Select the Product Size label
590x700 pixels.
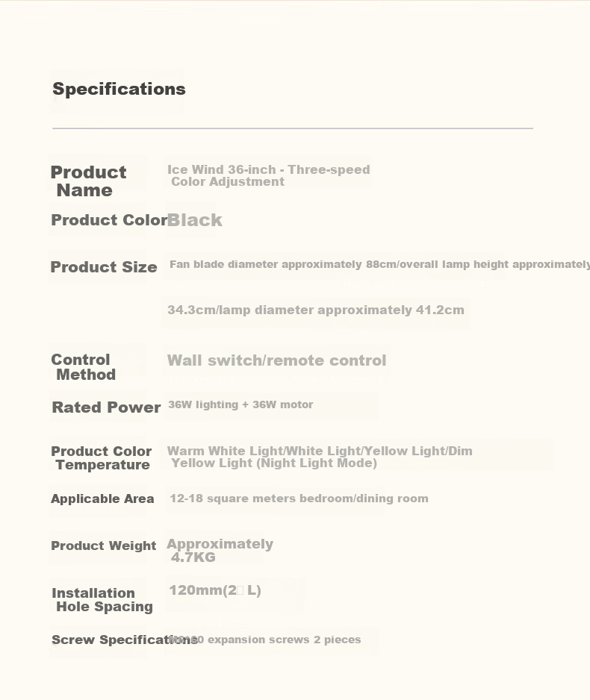coord(104,267)
